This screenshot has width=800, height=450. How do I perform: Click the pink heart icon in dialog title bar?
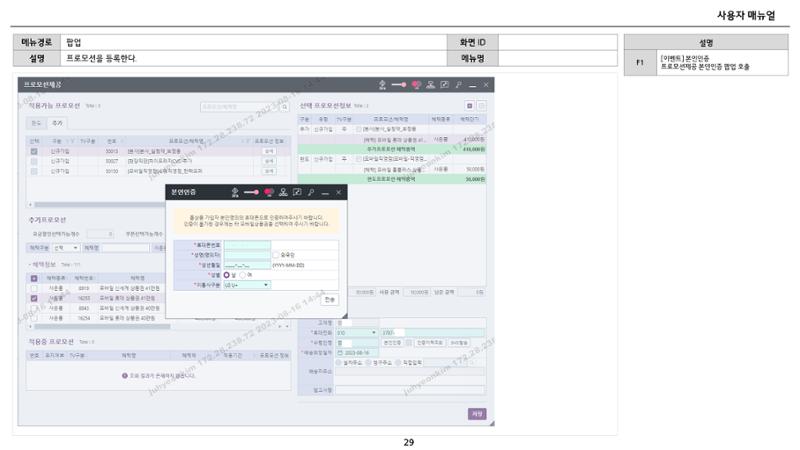(269, 192)
